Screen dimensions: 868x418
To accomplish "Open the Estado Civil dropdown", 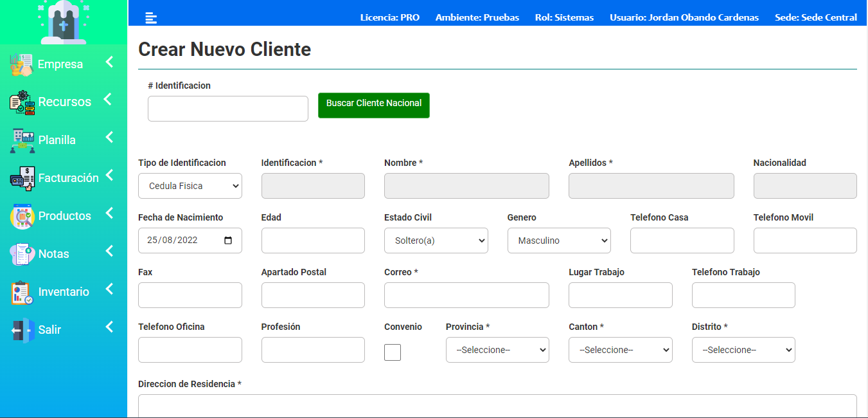I will (x=436, y=241).
